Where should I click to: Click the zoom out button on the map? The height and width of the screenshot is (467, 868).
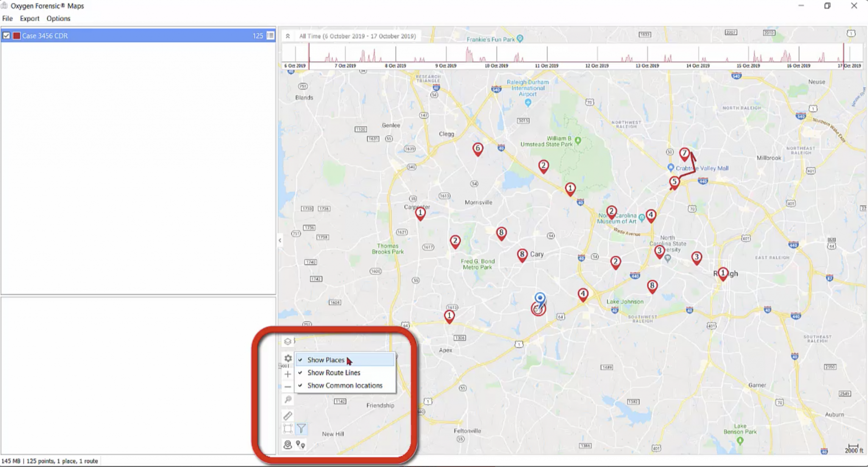[287, 386]
